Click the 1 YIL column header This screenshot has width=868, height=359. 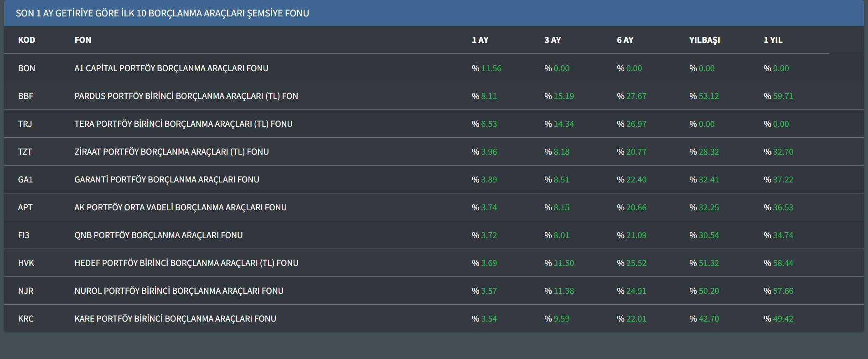point(773,40)
